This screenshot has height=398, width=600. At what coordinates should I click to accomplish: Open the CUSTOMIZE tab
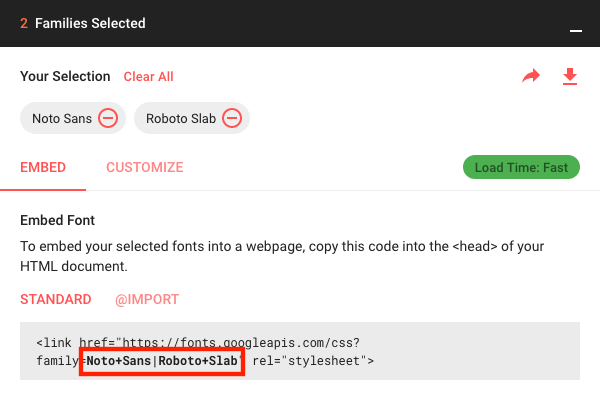[145, 167]
